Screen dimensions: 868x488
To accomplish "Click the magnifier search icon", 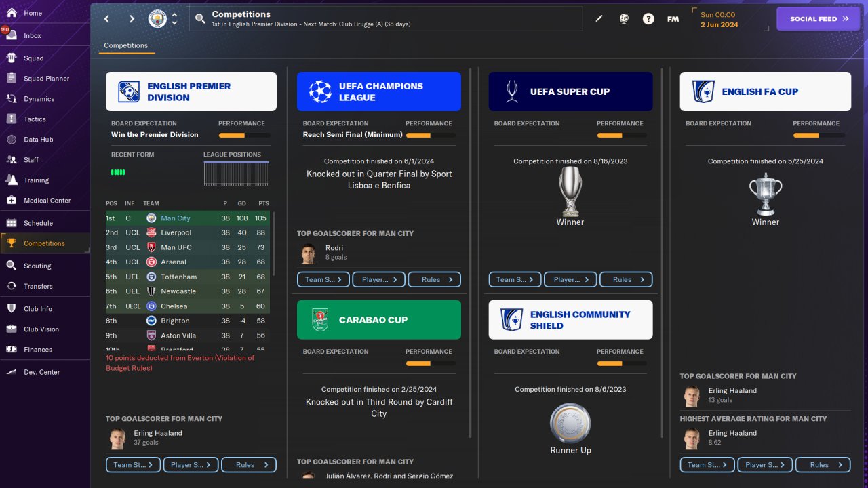I will coord(200,19).
